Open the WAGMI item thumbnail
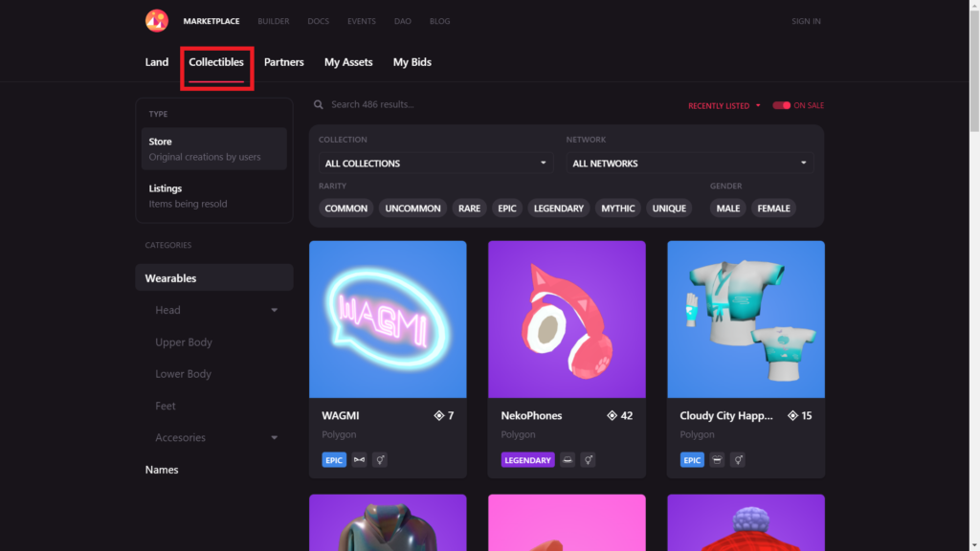Screen dimensions: 980x551 tap(388, 320)
